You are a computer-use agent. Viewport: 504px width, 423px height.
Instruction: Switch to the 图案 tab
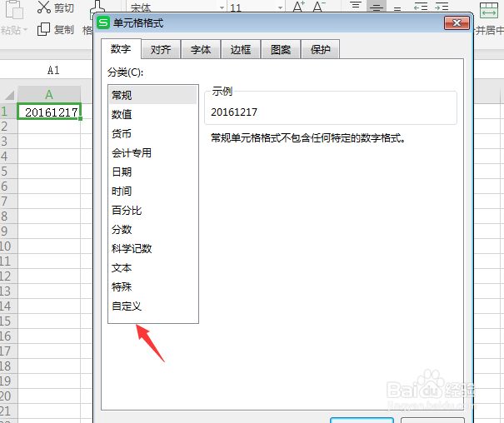pos(281,49)
